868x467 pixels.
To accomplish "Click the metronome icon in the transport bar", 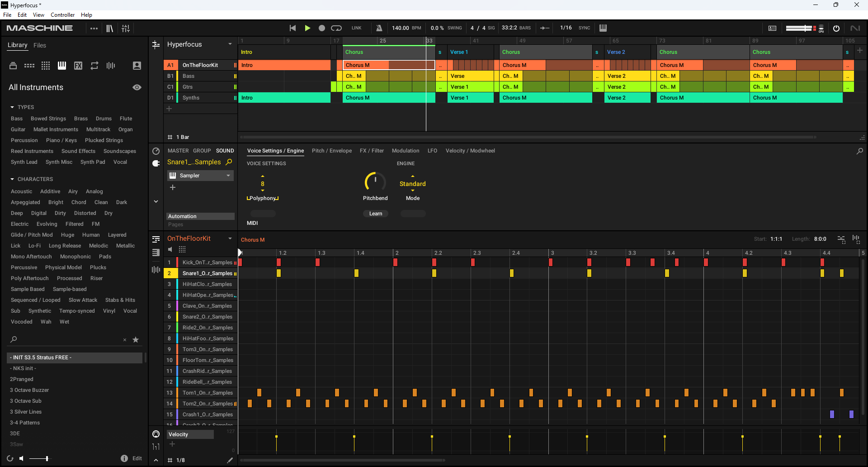I will (x=379, y=28).
